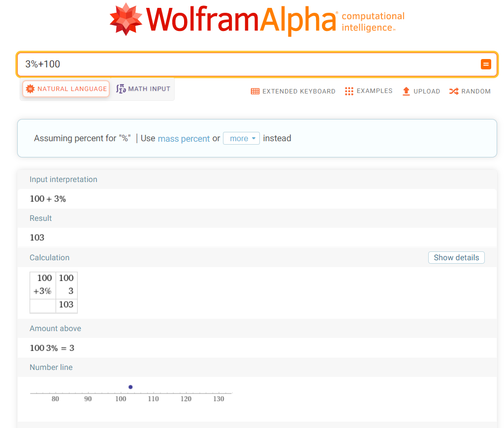Select the Natural Language input mode
Screen dimensions: 504x428
[65, 89]
